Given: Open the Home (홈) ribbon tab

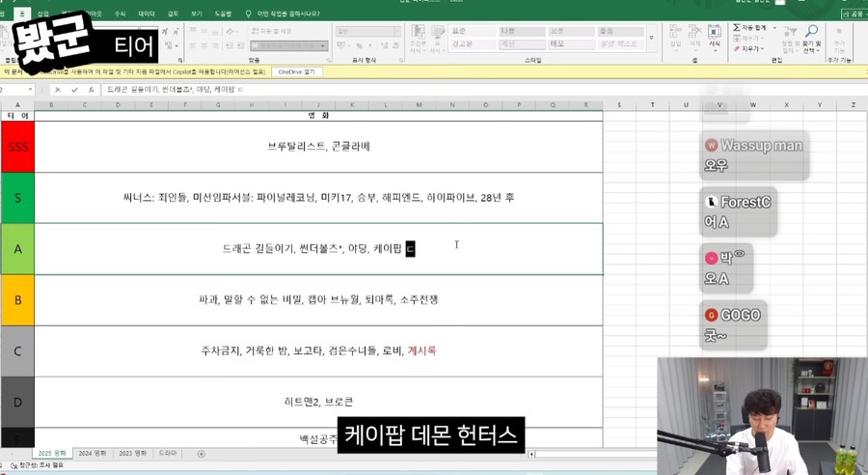Looking at the screenshot, I should point(22,14).
